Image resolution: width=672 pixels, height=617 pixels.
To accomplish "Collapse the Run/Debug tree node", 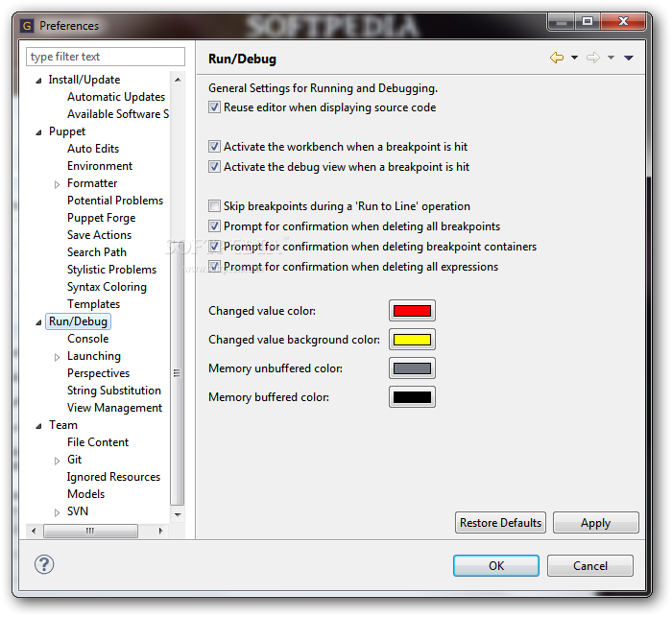I will tap(38, 322).
